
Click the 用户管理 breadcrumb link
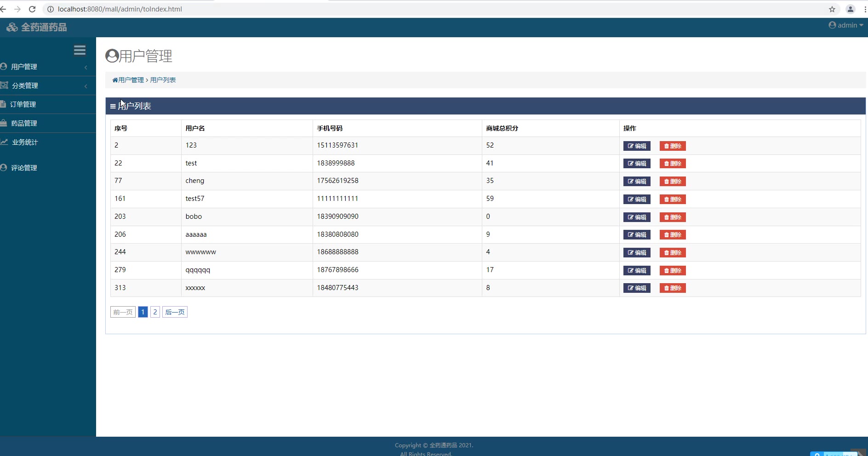(x=131, y=80)
